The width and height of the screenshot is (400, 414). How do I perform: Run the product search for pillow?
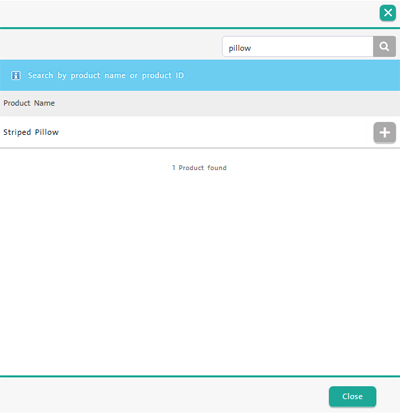coord(384,47)
